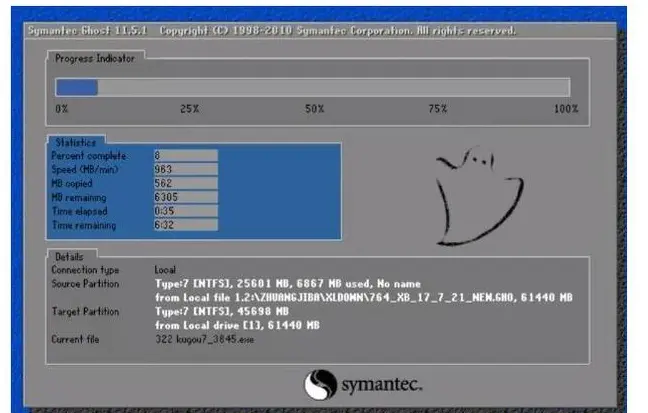Image resolution: width=648 pixels, height=413 pixels.
Task: Click the Percent complete value field 8
Action: 186,155
